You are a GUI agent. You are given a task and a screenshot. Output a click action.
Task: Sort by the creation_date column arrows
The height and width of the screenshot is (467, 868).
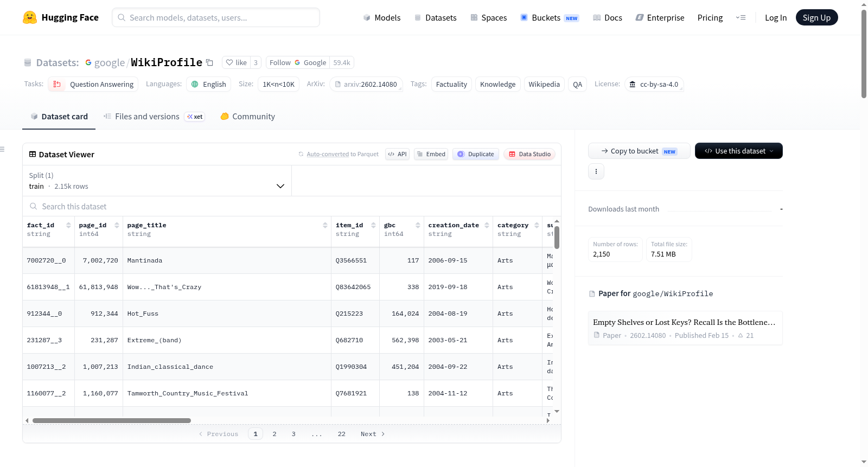point(487,225)
